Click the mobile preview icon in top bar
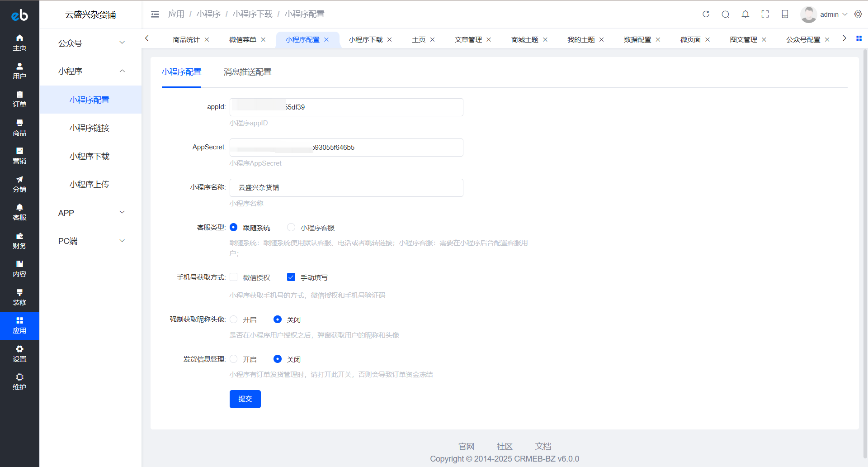The height and width of the screenshot is (467, 868). coord(785,14)
